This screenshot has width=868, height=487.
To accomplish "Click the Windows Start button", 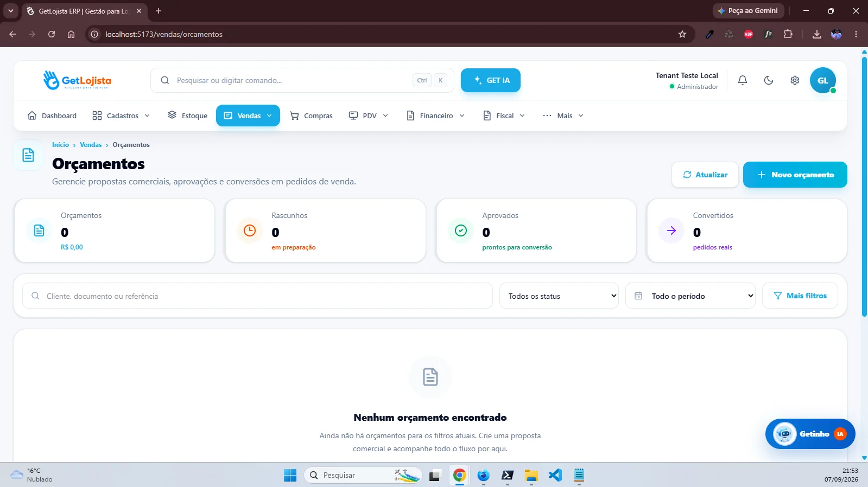I will [290, 475].
